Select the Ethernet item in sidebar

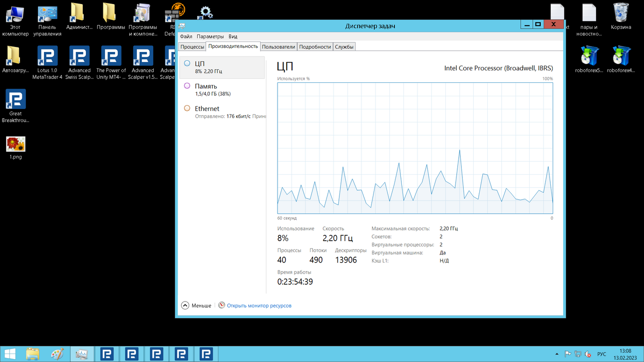(222, 112)
